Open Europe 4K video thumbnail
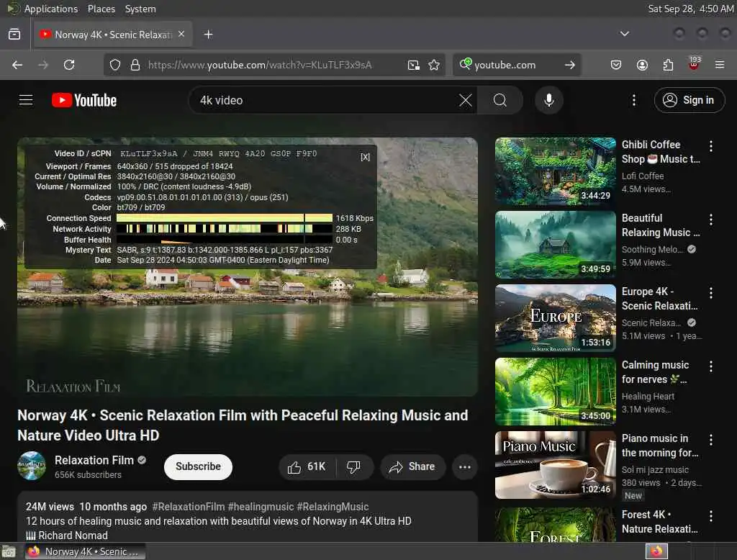Image resolution: width=737 pixels, height=560 pixels. (x=555, y=318)
